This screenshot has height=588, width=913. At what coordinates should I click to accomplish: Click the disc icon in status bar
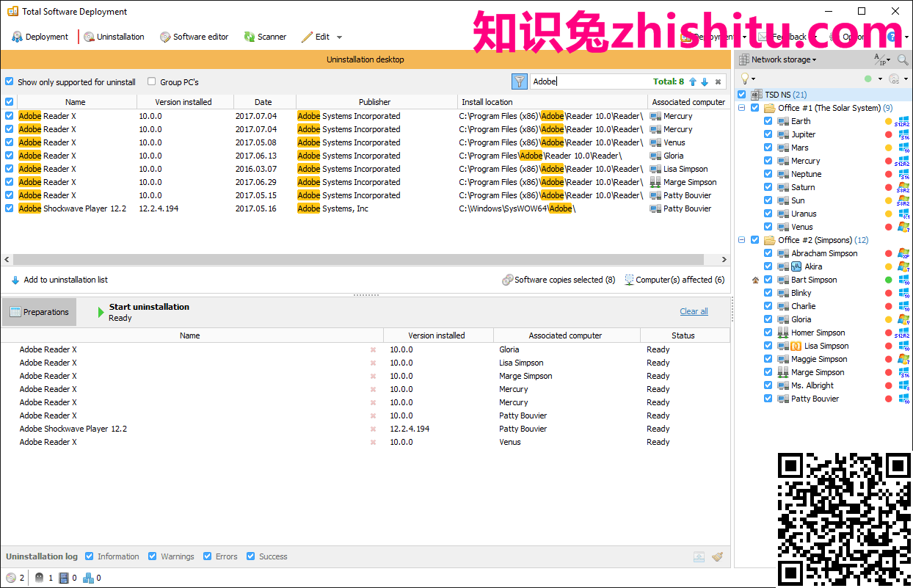(x=11, y=578)
